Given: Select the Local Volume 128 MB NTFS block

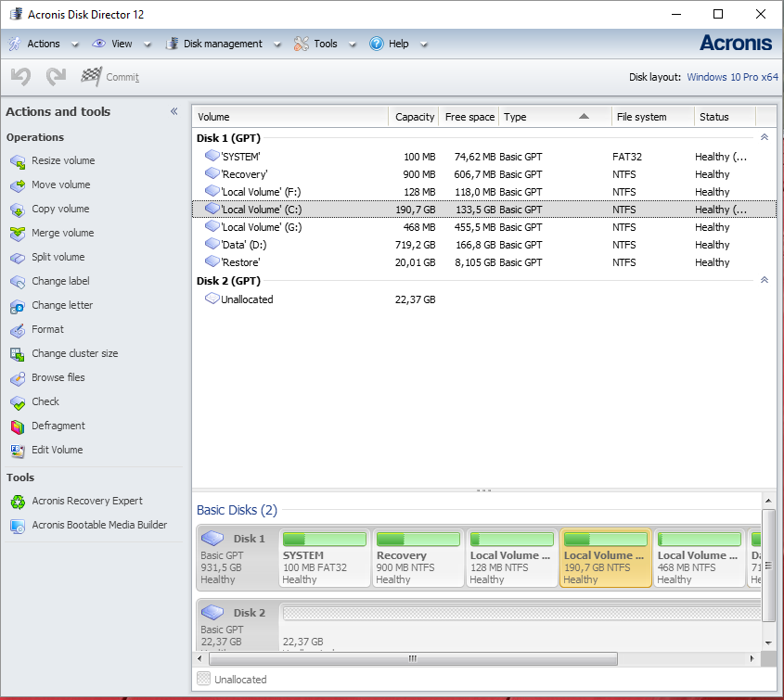Looking at the screenshot, I should click(511, 558).
